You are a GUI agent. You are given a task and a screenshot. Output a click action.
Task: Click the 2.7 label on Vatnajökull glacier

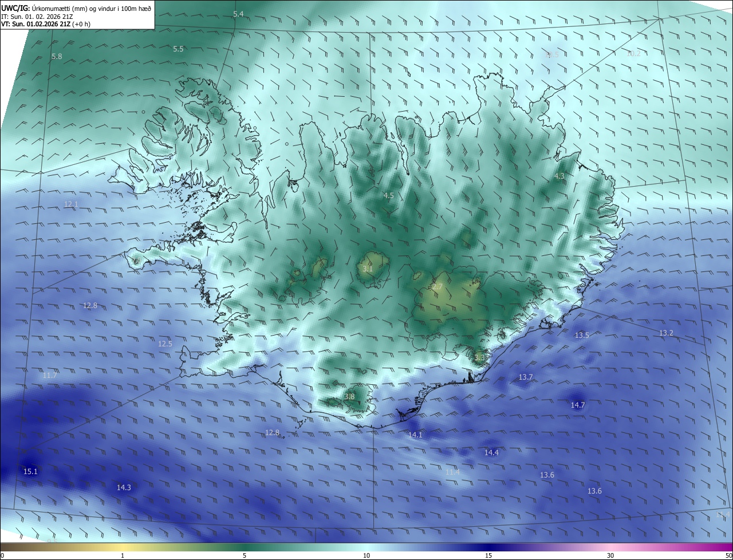[x=438, y=286]
